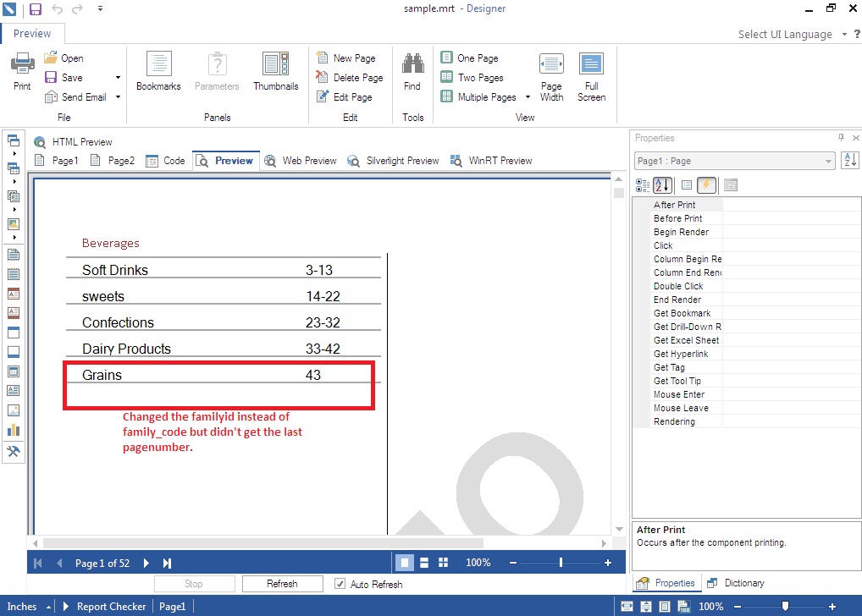
Task: Open Select UI Language dropdown
Action: coord(792,34)
